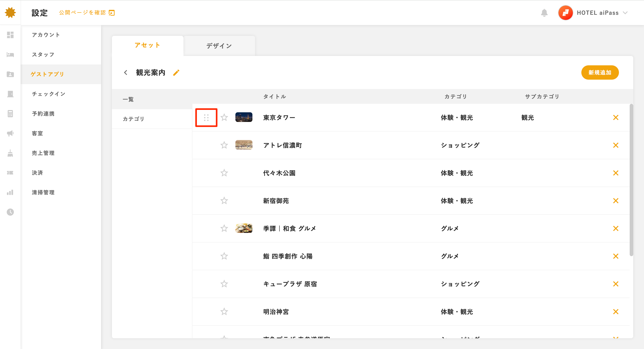Toggle favorite star for アトレ信濃町

(x=224, y=145)
